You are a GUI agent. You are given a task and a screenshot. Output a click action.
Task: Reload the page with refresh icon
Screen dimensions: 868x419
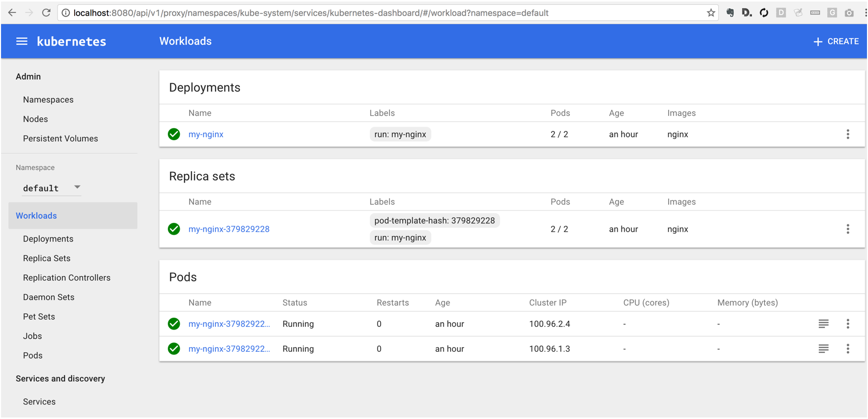click(x=46, y=13)
